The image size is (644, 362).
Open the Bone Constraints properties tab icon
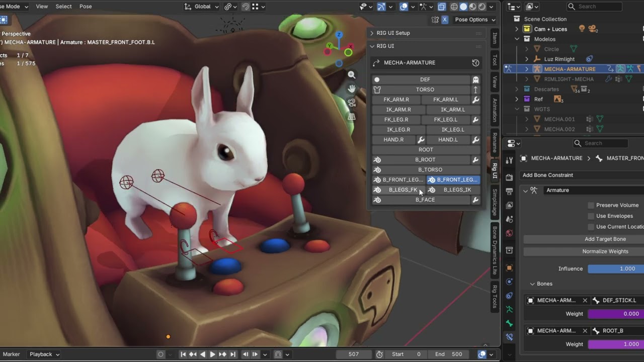[x=509, y=337]
